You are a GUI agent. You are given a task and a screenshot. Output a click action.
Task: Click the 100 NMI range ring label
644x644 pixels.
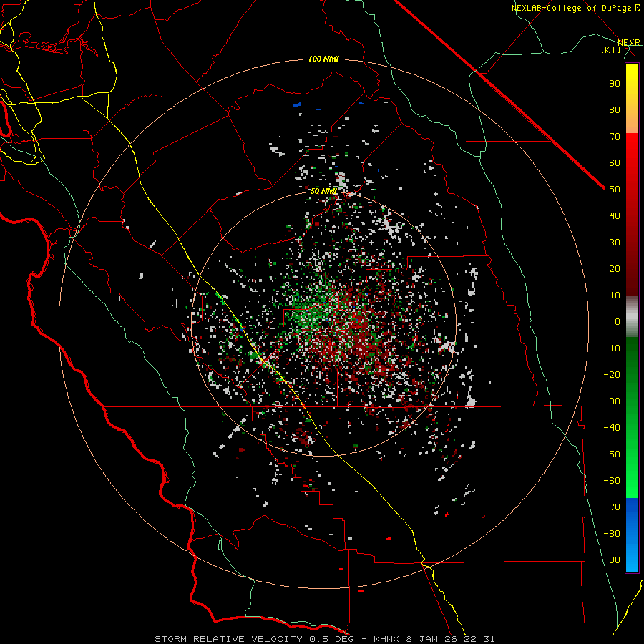tap(323, 59)
